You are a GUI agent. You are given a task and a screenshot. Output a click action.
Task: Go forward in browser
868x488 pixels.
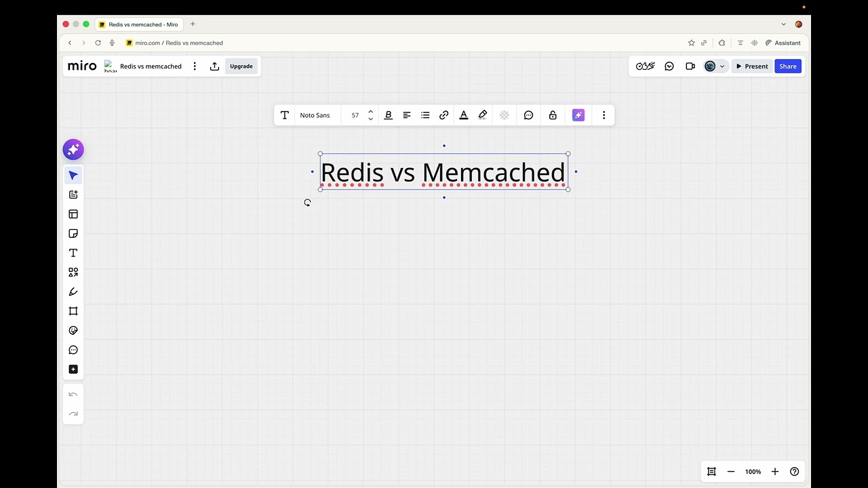coord(83,43)
